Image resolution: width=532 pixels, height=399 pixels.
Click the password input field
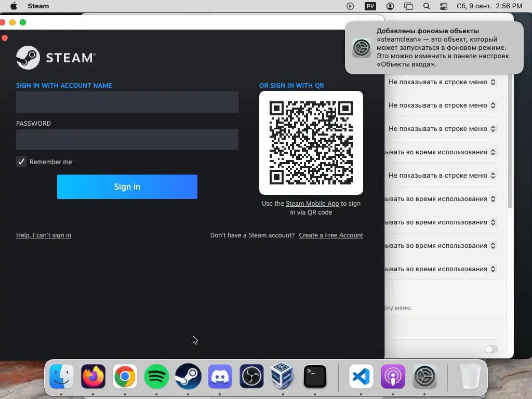pos(127,139)
